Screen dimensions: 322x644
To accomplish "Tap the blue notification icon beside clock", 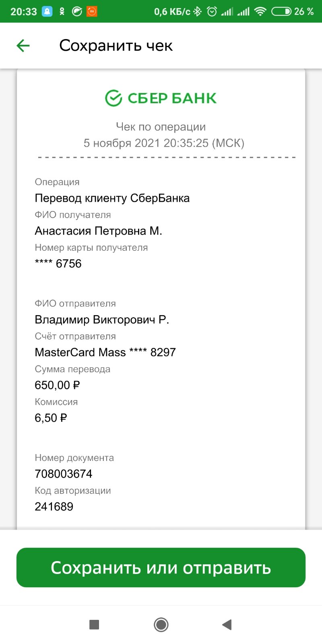I will [x=47, y=12].
